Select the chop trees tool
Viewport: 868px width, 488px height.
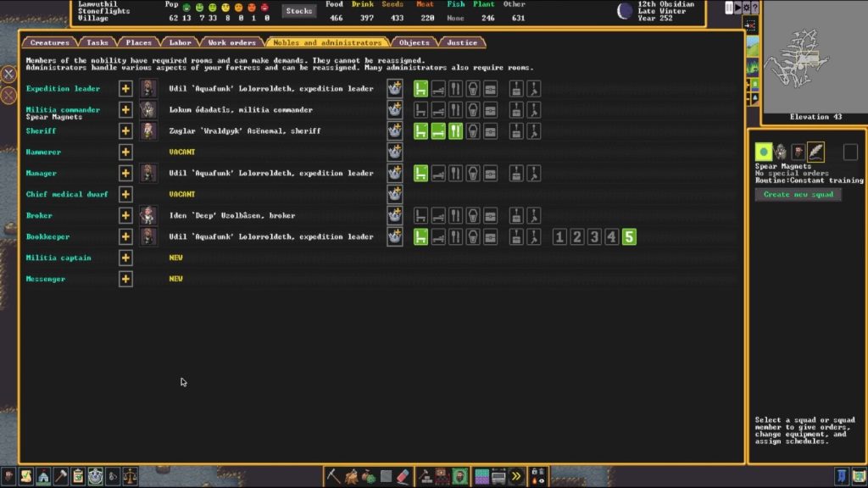click(x=351, y=476)
